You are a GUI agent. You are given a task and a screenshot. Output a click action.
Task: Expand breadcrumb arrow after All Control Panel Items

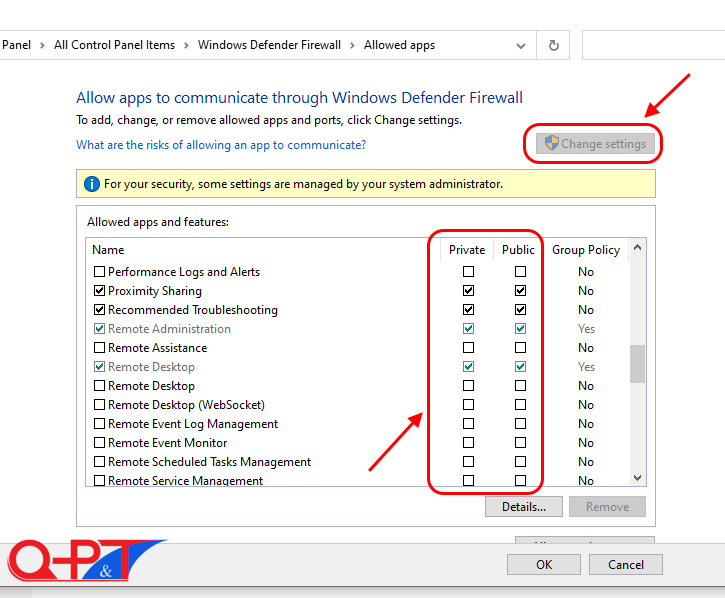(x=186, y=45)
